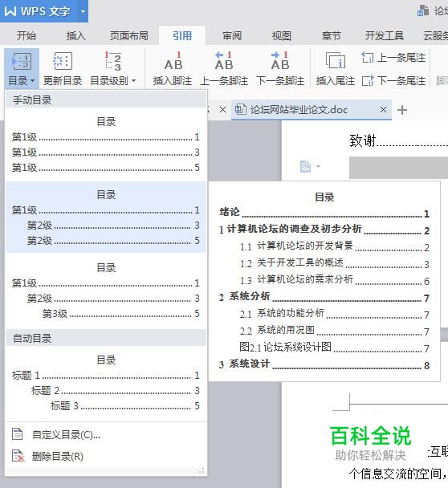
Task: Select 上一条尾注 previous endnote
Action: pyautogui.click(x=393, y=58)
